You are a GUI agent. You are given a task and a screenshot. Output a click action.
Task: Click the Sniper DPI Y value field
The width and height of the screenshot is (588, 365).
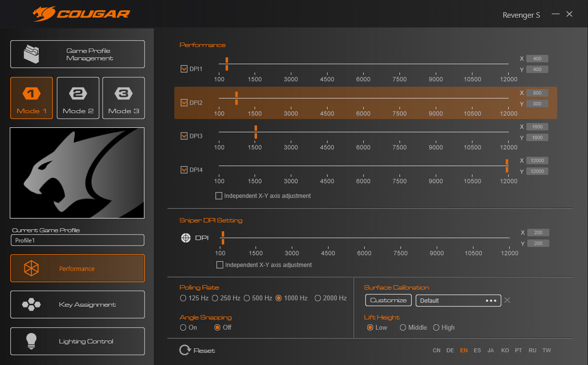538,243
